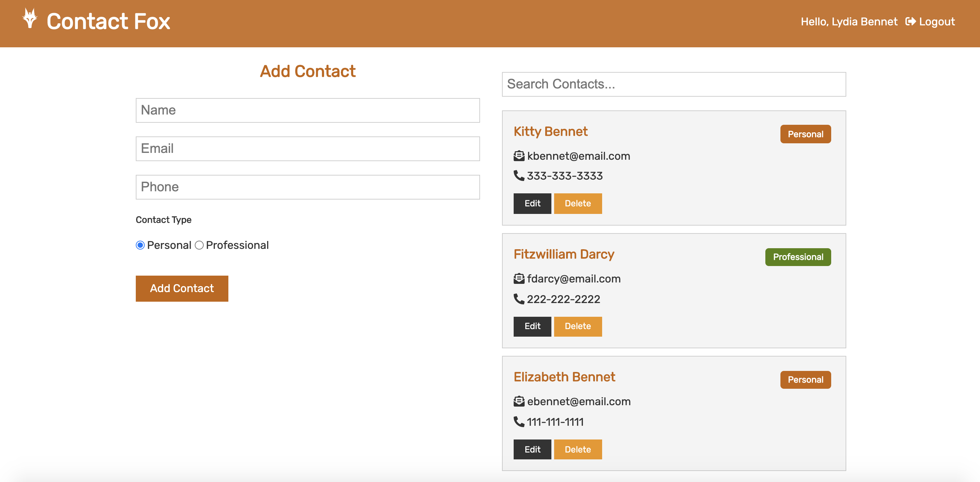This screenshot has height=482, width=980.
Task: Click the Contact Fox title text
Action: [108, 21]
